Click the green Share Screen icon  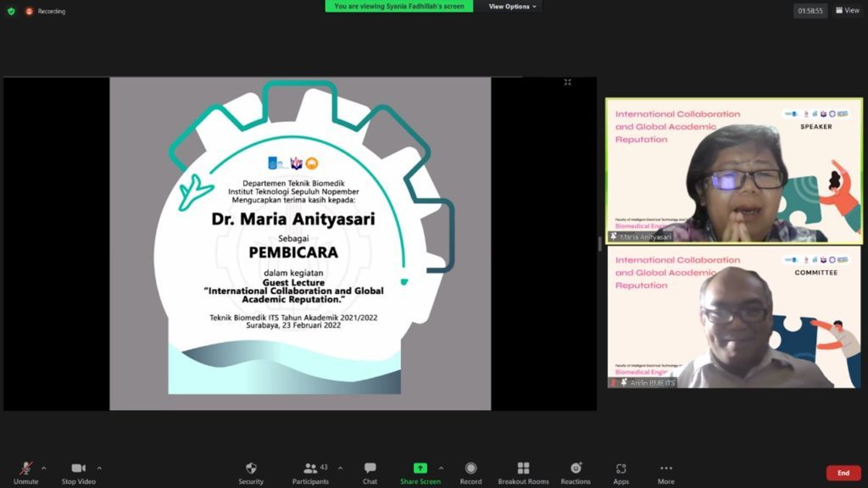click(420, 469)
